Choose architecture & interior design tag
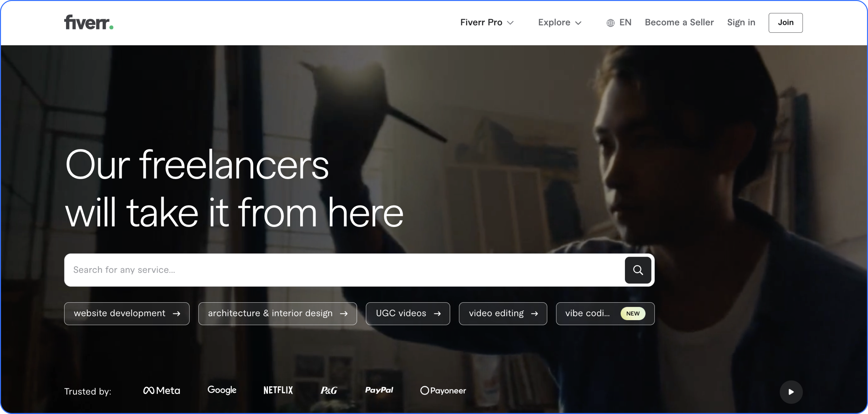Viewport: 868px width, 414px height. click(277, 313)
